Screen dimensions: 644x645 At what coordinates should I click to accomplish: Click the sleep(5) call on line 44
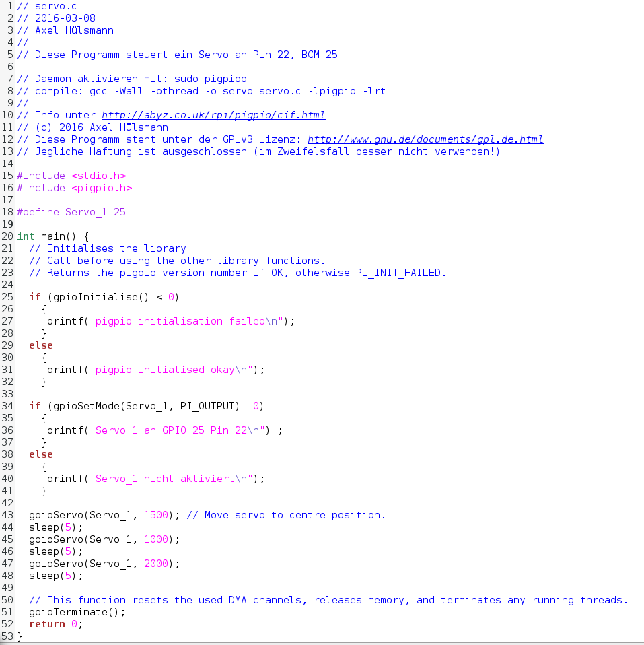click(x=56, y=527)
